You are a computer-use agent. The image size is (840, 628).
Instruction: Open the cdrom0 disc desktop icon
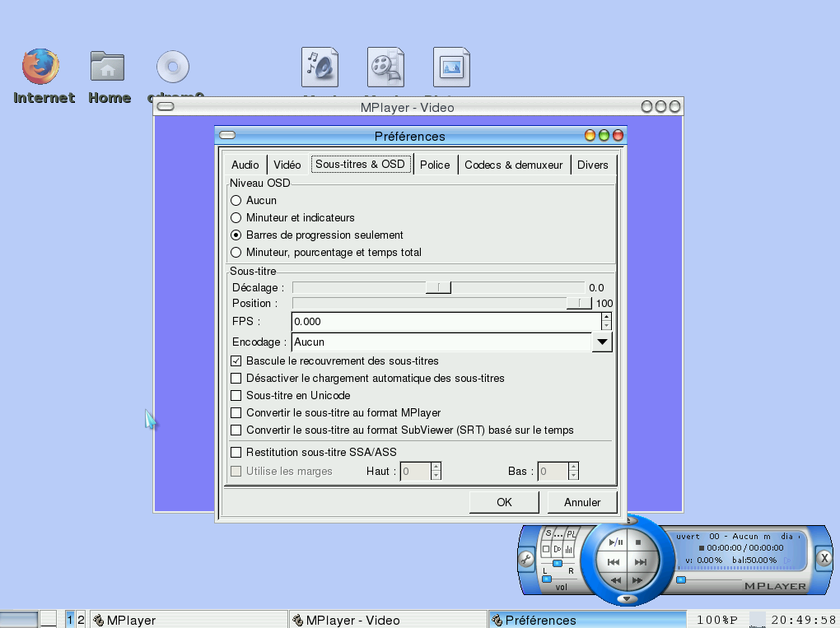pos(172,67)
